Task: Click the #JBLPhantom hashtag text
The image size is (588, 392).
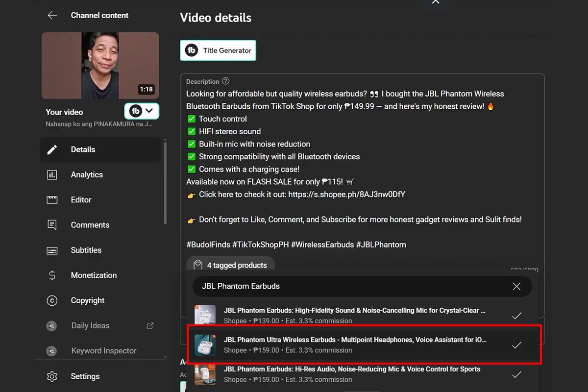Action: [381, 245]
